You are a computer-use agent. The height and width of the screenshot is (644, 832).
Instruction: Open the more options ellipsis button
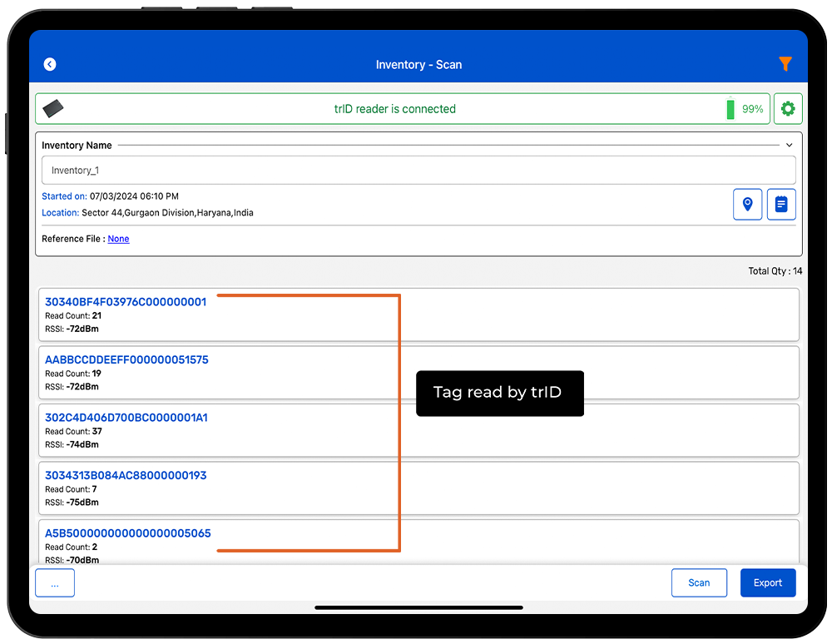(x=55, y=583)
